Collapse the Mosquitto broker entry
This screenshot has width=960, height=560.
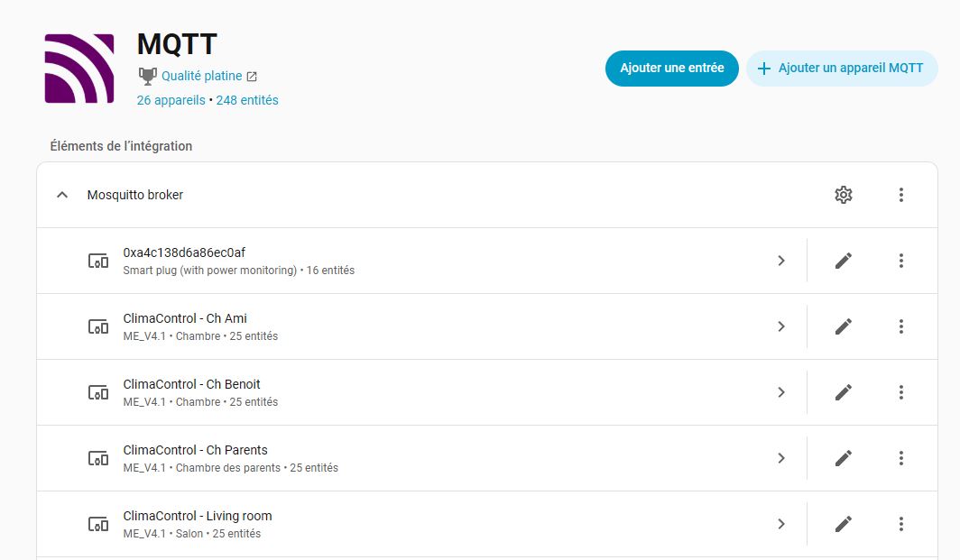click(x=62, y=195)
